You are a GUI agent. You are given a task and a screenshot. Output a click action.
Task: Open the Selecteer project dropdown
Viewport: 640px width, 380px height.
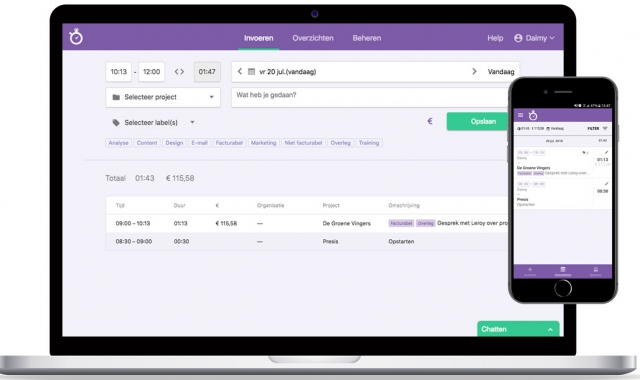coord(163,97)
